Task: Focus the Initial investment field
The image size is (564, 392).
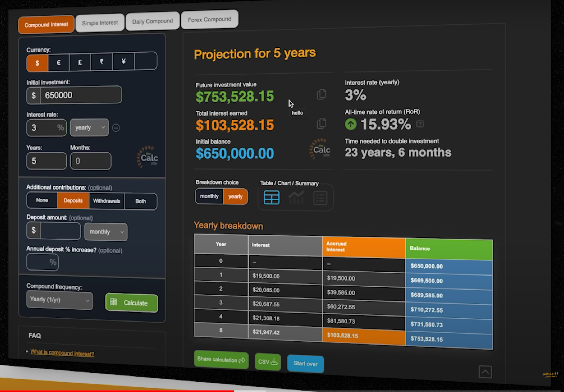Action: tap(81, 95)
